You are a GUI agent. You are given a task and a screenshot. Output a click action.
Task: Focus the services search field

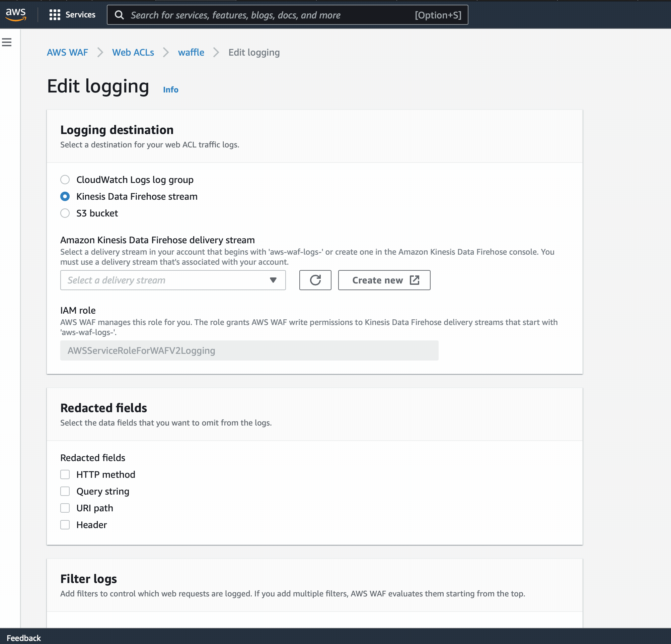(x=288, y=15)
